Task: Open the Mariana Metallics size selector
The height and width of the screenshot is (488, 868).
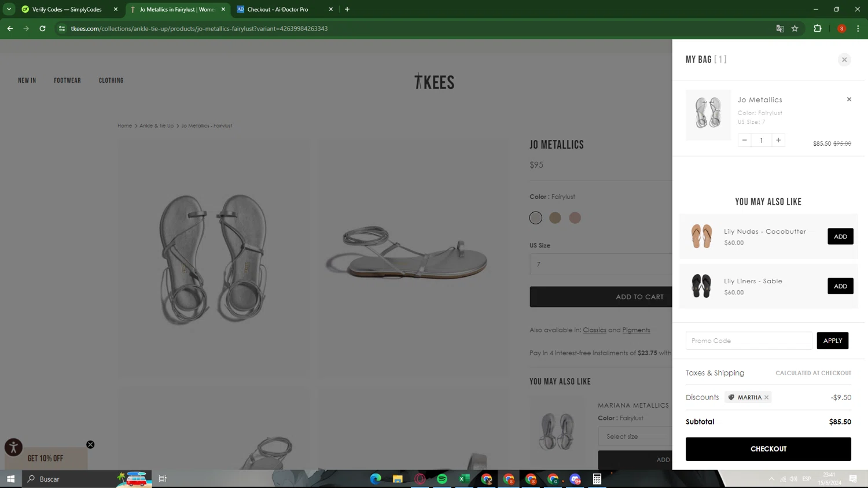Action: (x=635, y=437)
